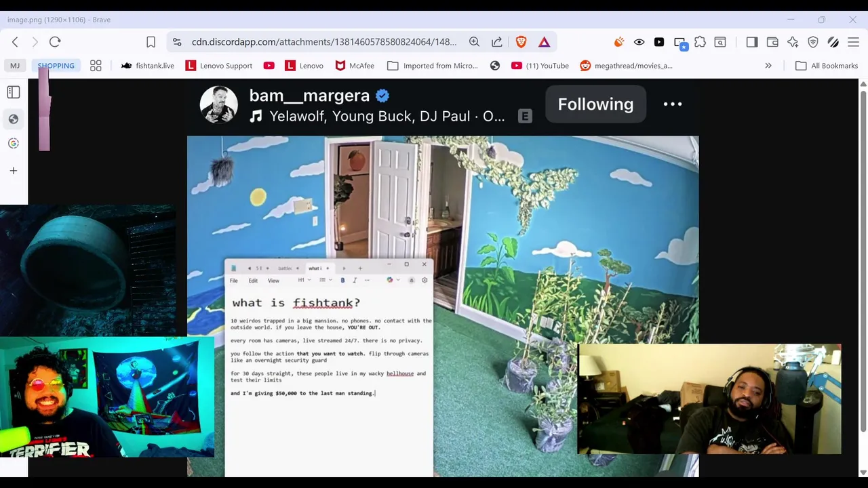
Task: Reload the page in Brave
Action: pyautogui.click(x=55, y=42)
